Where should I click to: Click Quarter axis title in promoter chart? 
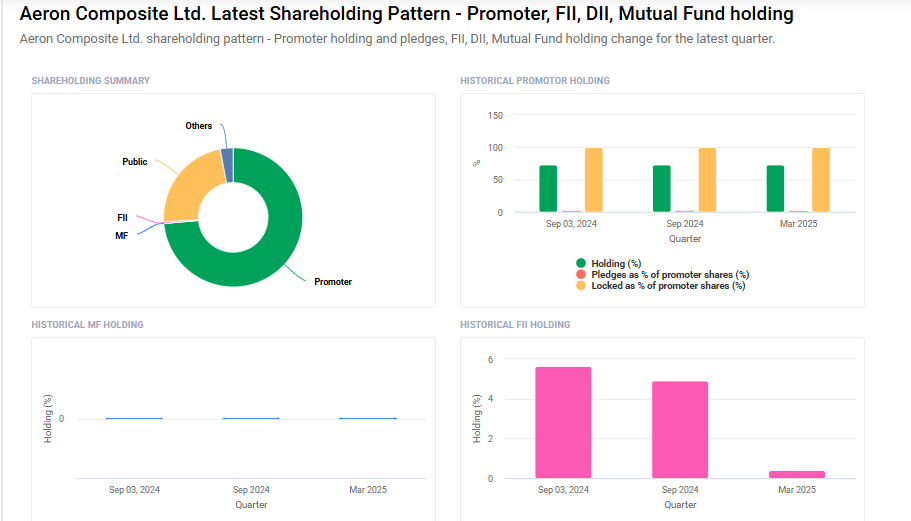(x=684, y=239)
